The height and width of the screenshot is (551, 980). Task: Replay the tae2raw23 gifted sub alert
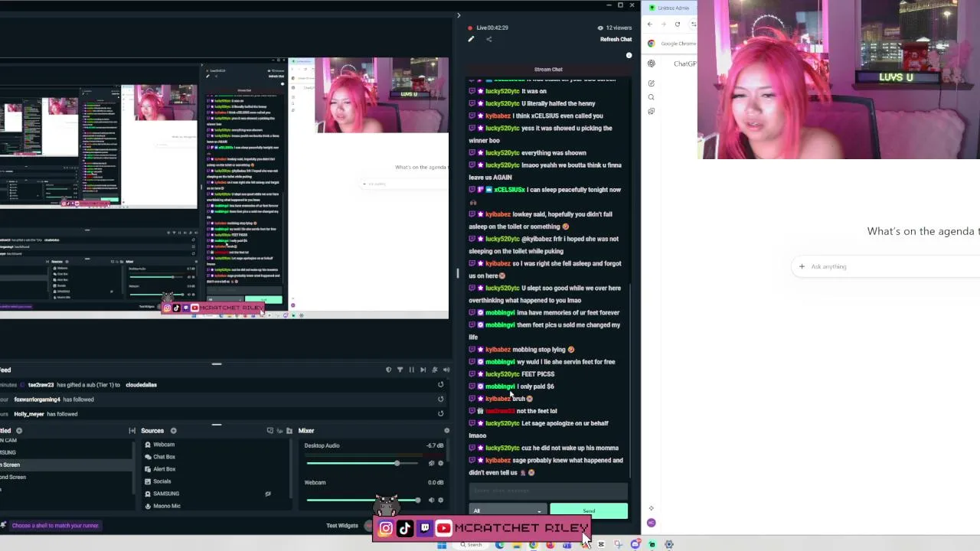440,385
